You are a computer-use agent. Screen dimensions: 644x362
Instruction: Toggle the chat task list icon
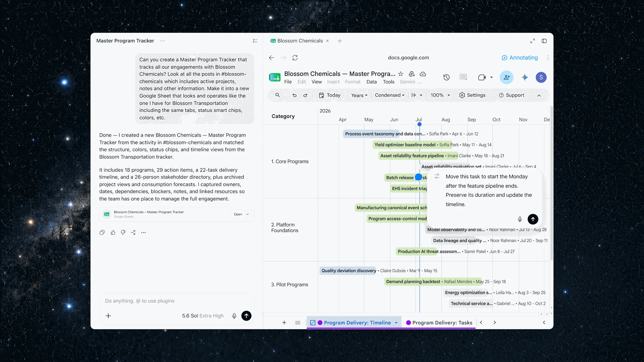[x=255, y=41]
